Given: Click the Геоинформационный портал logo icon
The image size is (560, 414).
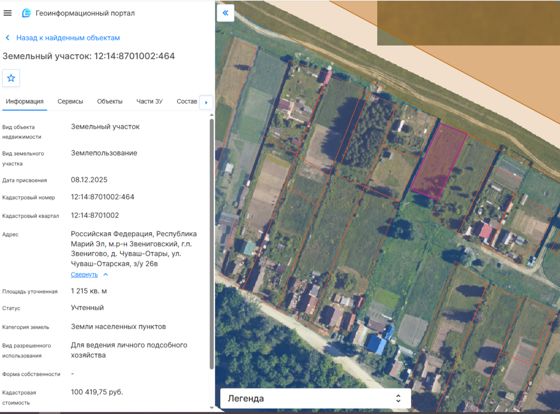Looking at the screenshot, I should (26, 13).
